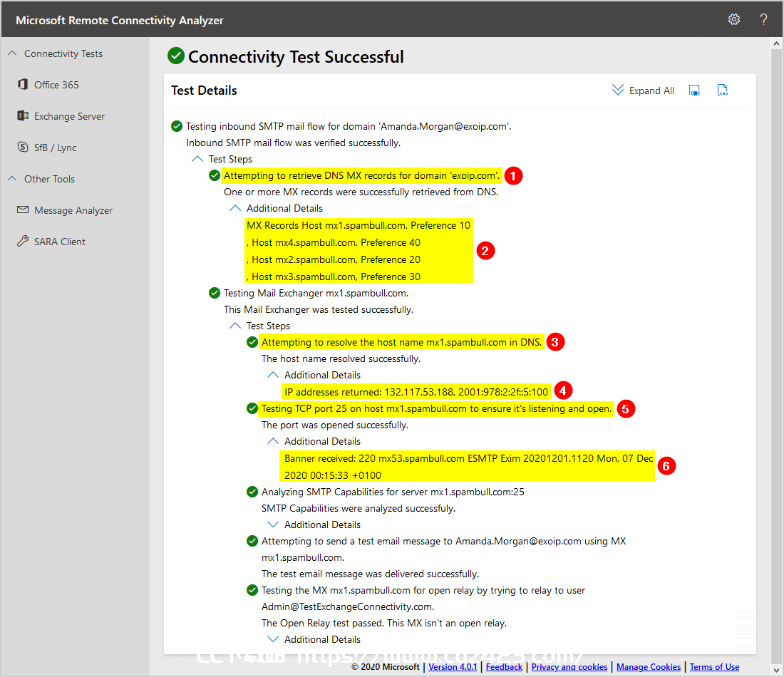The height and width of the screenshot is (677, 784).
Task: Click 'The port was opened successfully.' text
Action: 335,425
